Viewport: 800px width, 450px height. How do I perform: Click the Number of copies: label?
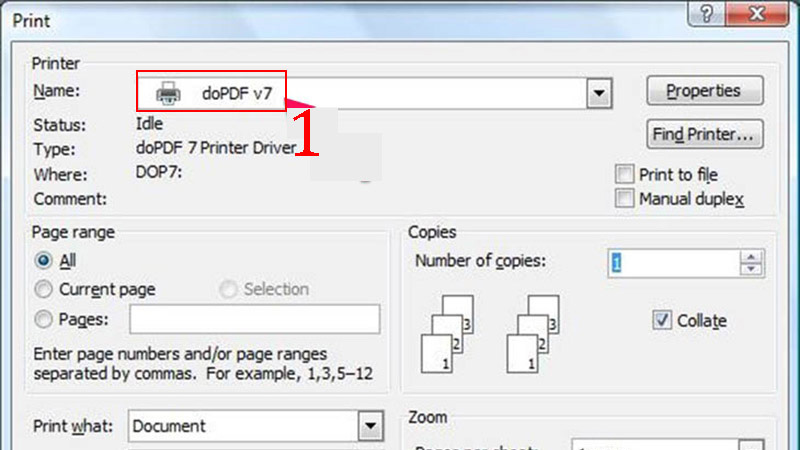[480, 261]
